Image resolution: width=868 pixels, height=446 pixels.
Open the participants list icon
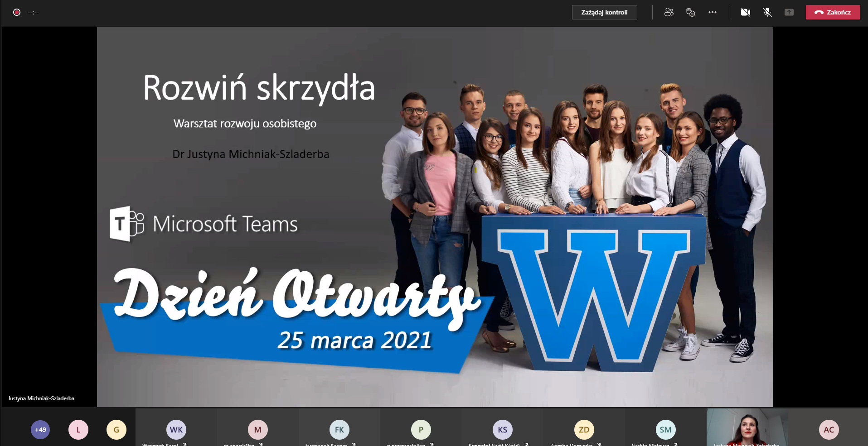point(669,12)
